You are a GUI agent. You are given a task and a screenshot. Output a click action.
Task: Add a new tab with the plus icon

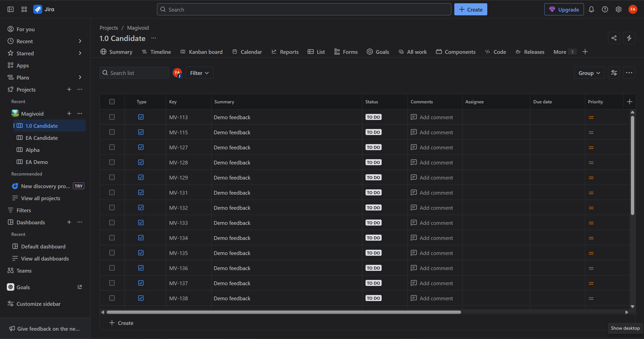tap(585, 52)
